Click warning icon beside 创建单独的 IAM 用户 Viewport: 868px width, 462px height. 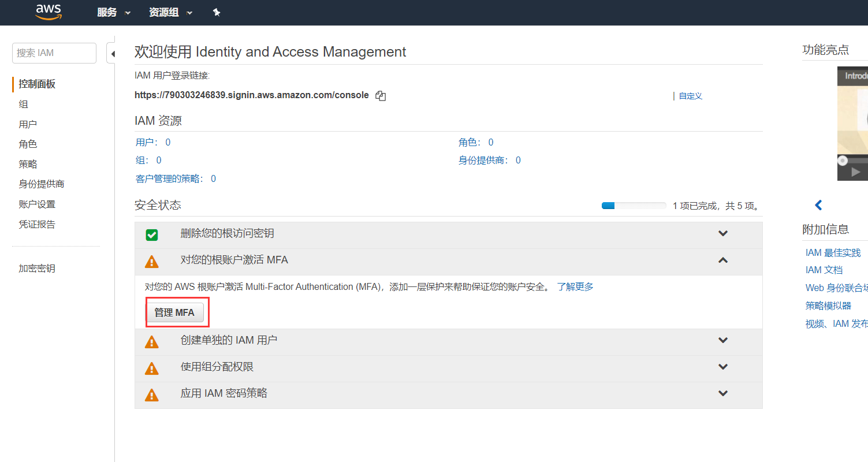point(151,342)
